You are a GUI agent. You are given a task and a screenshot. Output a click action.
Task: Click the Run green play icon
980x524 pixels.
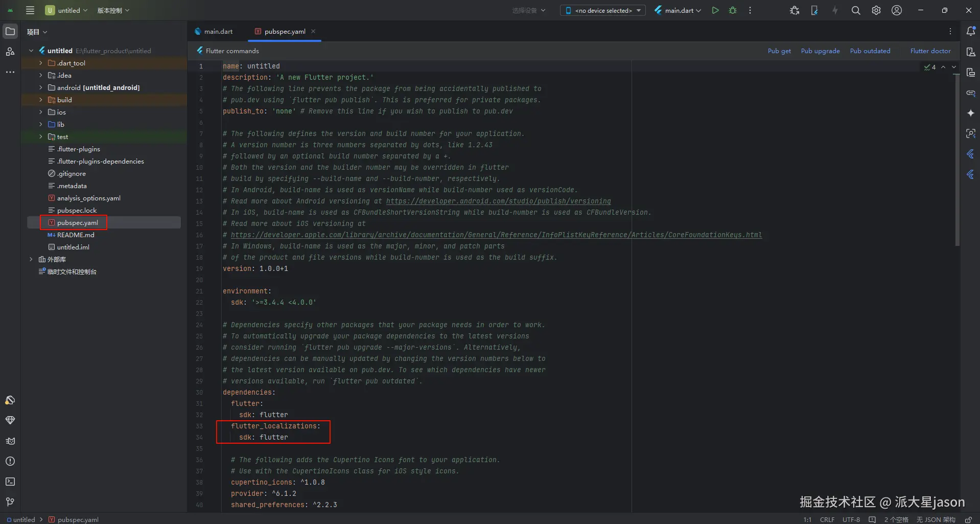(x=715, y=10)
